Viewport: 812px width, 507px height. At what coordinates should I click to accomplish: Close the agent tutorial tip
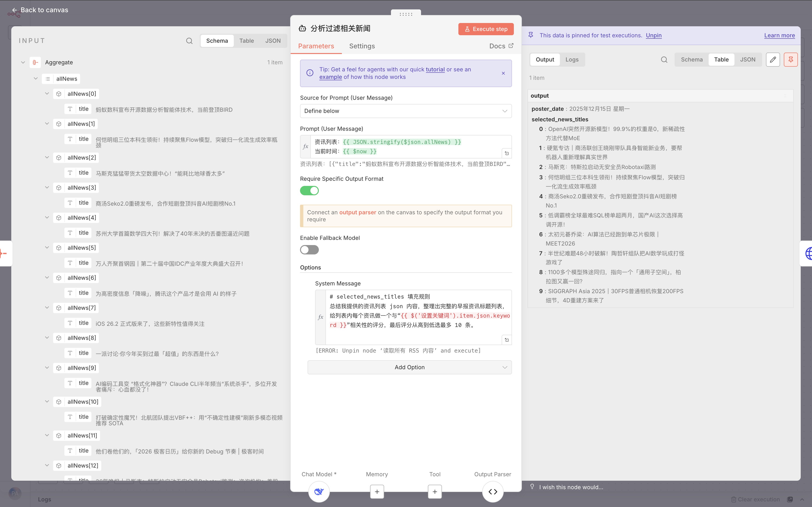point(503,73)
